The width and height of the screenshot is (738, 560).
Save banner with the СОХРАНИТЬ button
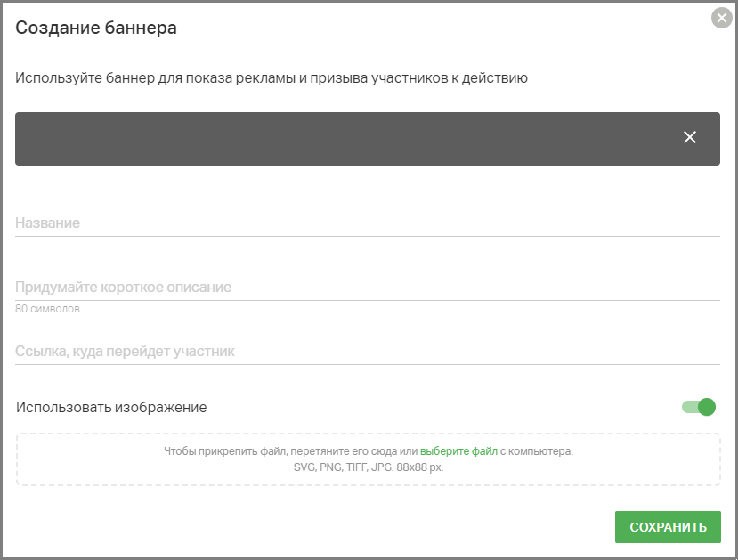coord(668,527)
